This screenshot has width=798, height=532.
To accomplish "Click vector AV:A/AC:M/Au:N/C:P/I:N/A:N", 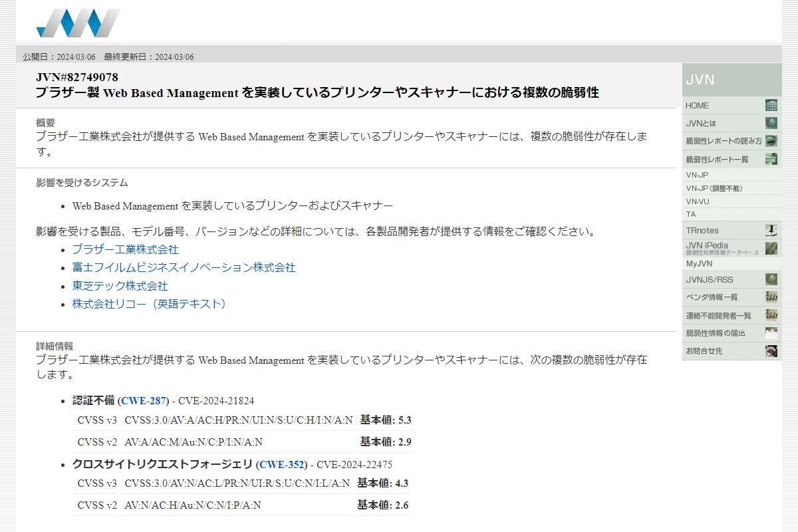I will tap(194, 442).
